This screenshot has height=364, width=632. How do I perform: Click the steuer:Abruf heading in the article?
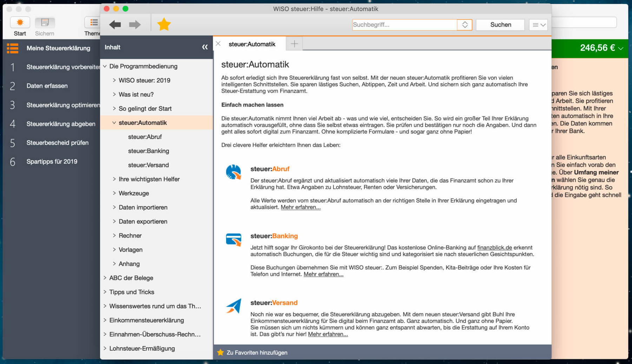click(270, 169)
